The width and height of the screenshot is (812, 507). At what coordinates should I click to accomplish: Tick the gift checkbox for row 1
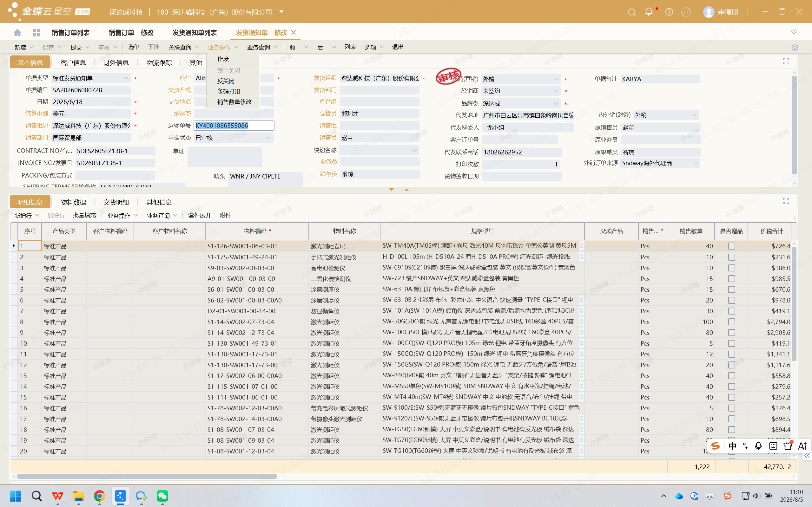tap(731, 246)
